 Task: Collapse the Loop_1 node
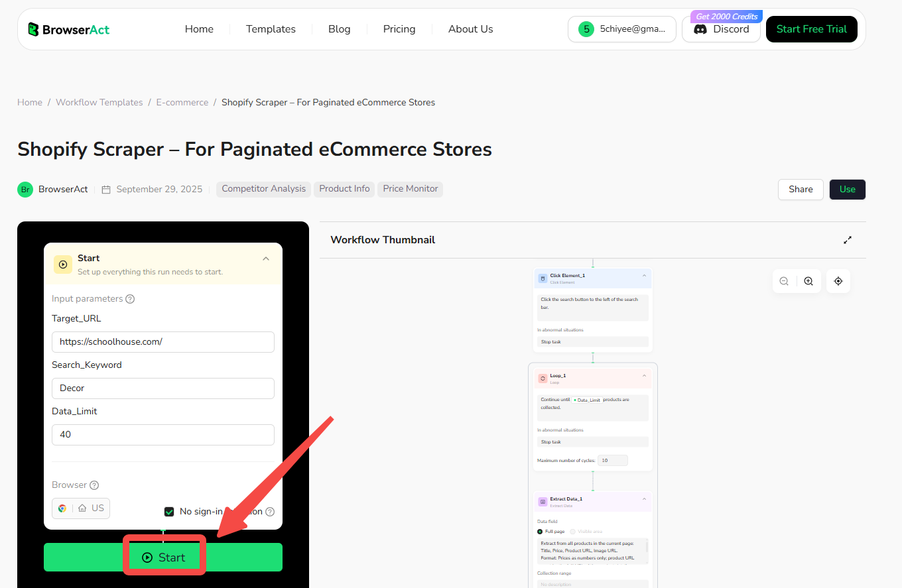[644, 376]
